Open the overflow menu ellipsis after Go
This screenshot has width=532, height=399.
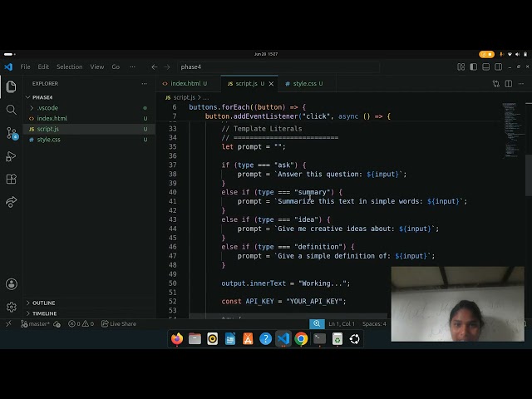[x=132, y=66]
